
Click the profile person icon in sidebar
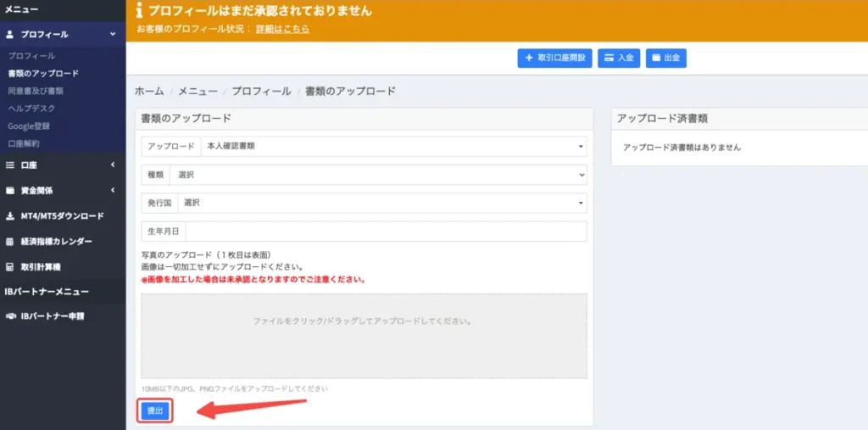click(x=9, y=35)
